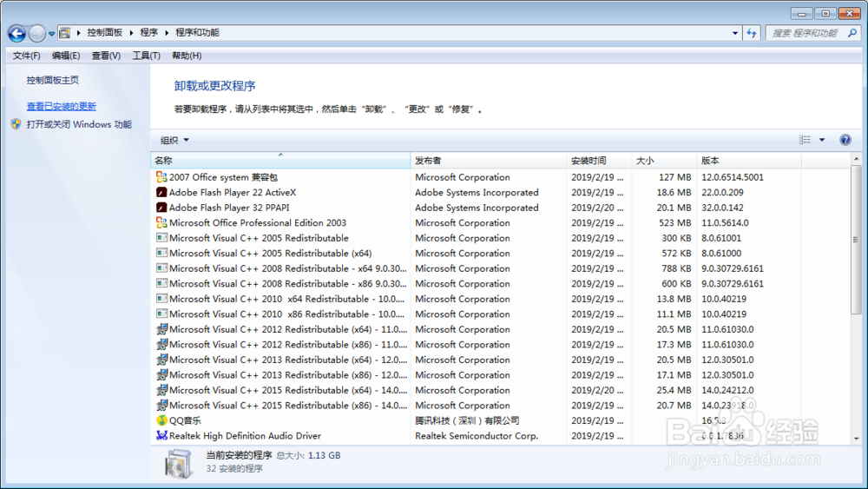Click icon of Visual C++ 2013 (x86) entry
The width and height of the screenshot is (868, 489).
(x=161, y=375)
